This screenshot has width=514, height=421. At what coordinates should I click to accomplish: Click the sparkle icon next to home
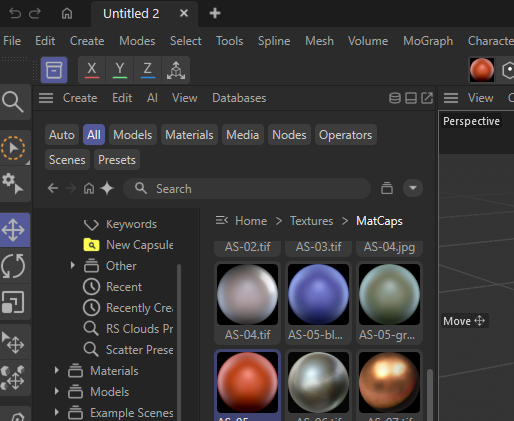[x=107, y=189]
